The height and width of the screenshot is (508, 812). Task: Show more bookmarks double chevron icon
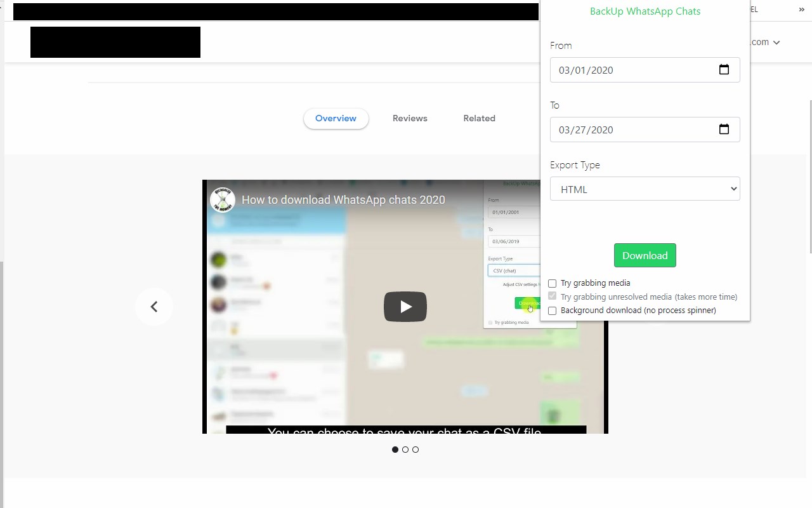click(801, 10)
